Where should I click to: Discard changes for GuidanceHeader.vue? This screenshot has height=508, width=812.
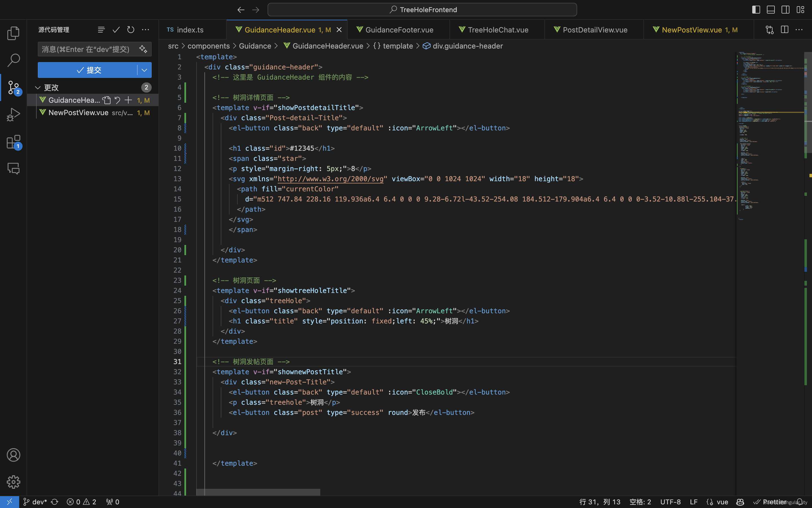tap(118, 100)
